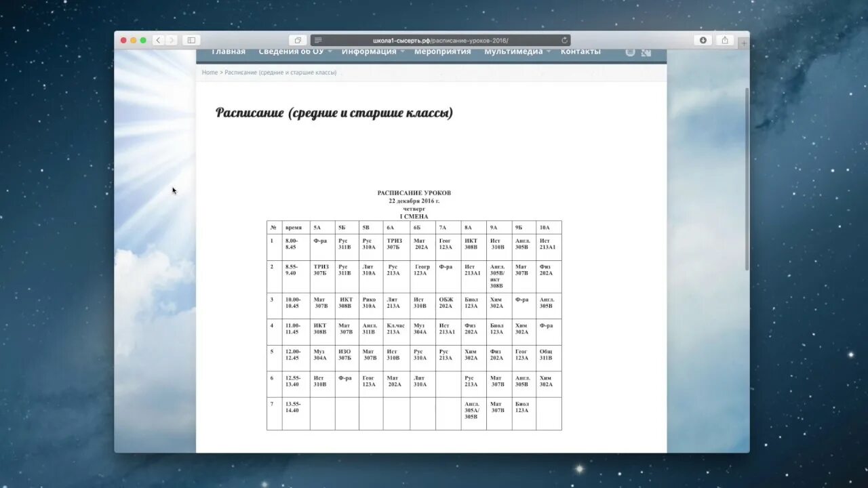The image size is (868, 488).
Task: Click the last icon in the site navigation bar
Action: coord(646,52)
